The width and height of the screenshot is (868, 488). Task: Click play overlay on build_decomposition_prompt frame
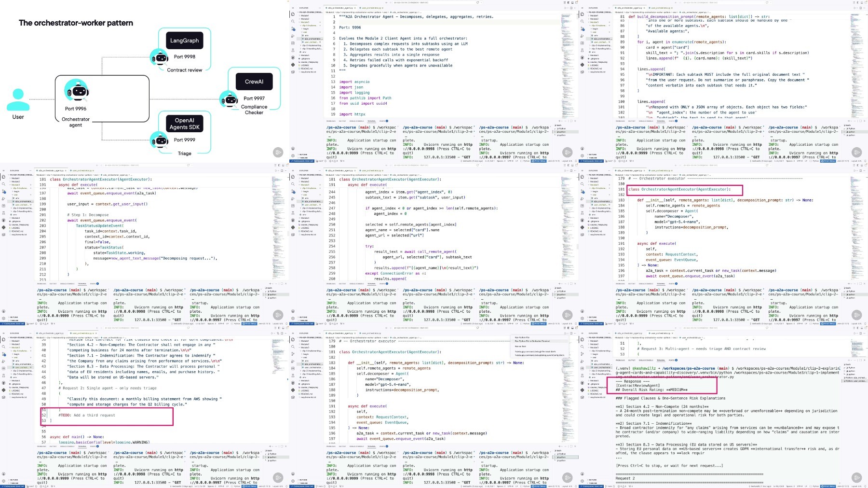(857, 153)
